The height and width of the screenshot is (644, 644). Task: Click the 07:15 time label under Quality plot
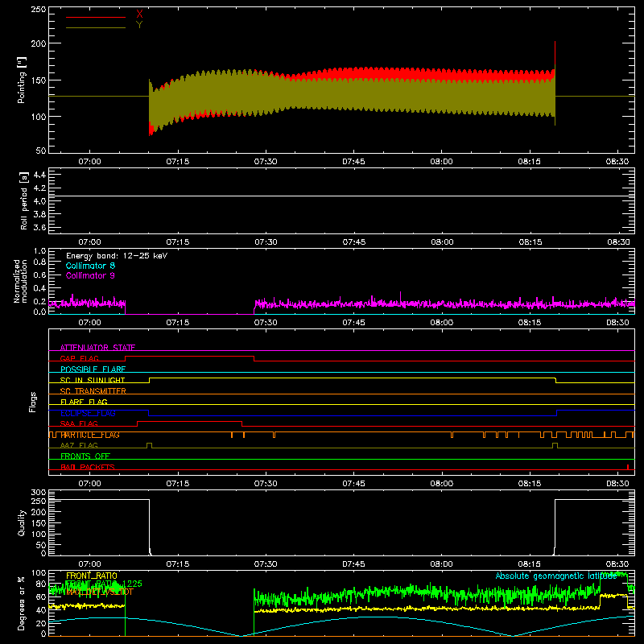pyautogui.click(x=178, y=564)
